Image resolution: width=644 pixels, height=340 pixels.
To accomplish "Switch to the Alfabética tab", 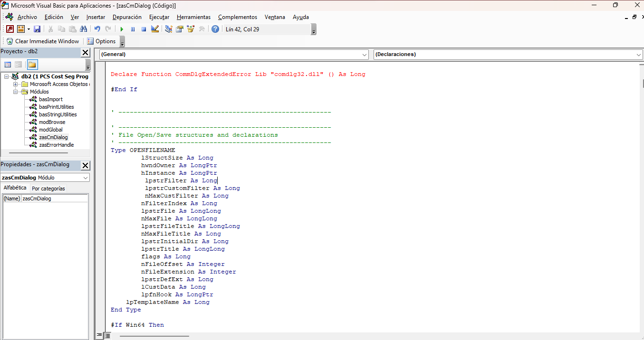I will (x=15, y=188).
